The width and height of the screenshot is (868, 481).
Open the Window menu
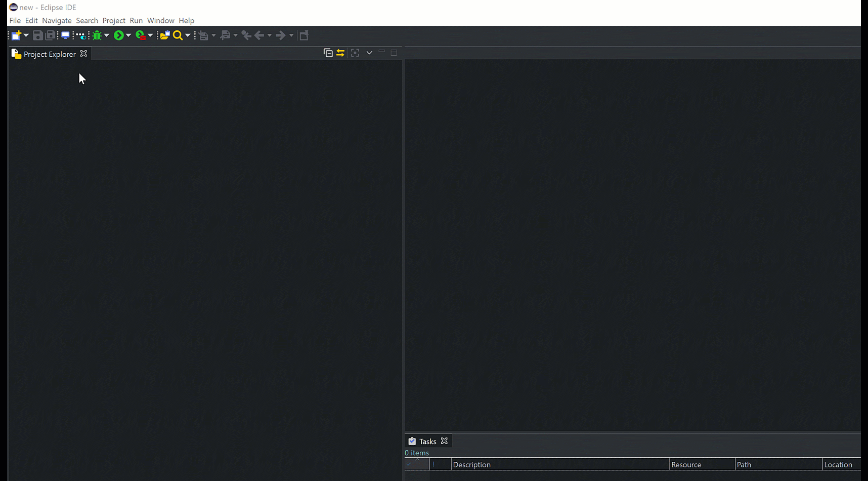click(161, 21)
